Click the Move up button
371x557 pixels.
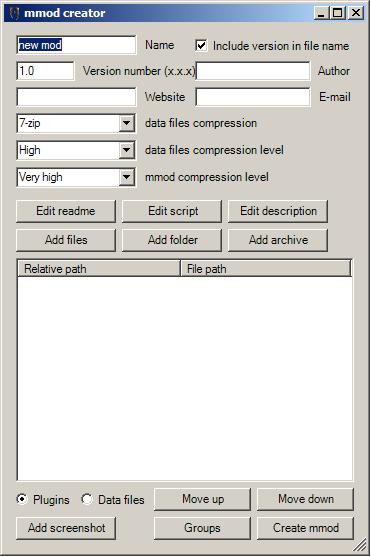coord(203,499)
